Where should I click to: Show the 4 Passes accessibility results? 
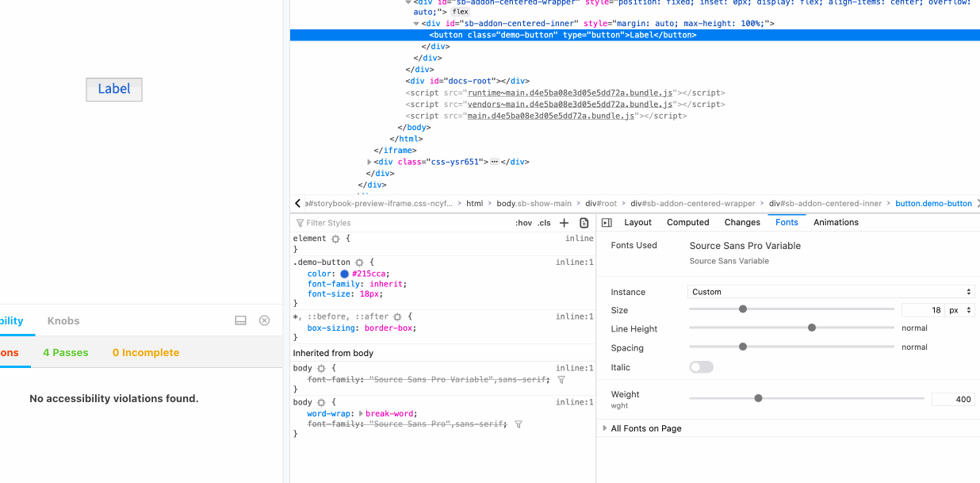[66, 353]
